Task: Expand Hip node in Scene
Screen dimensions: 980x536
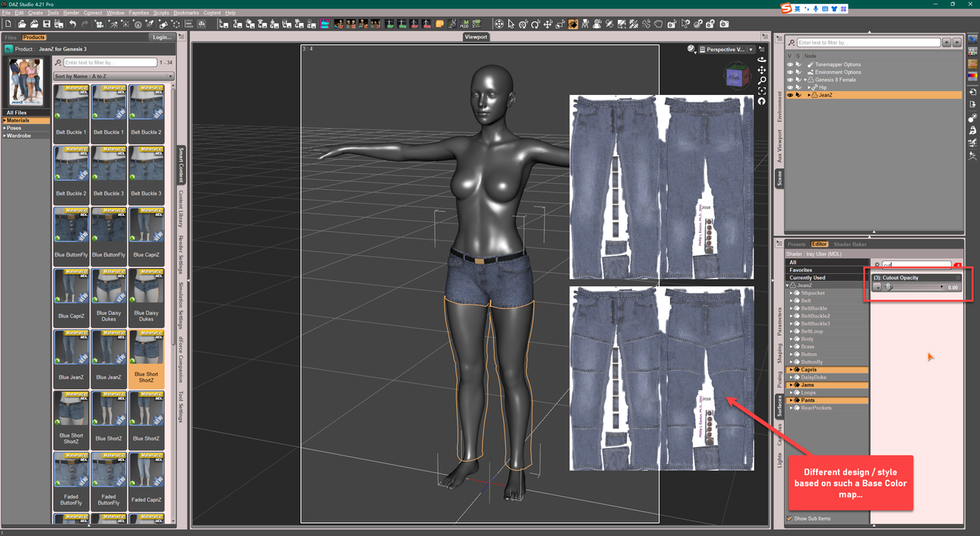Action: [809, 87]
